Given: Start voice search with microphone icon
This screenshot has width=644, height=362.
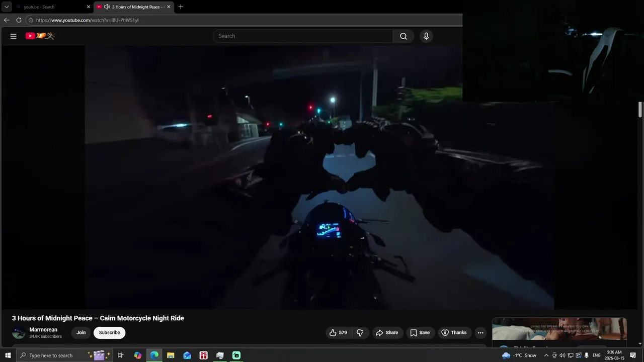Looking at the screenshot, I should (426, 36).
